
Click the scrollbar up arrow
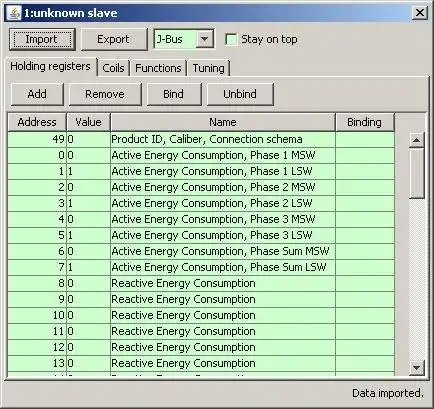(x=416, y=140)
